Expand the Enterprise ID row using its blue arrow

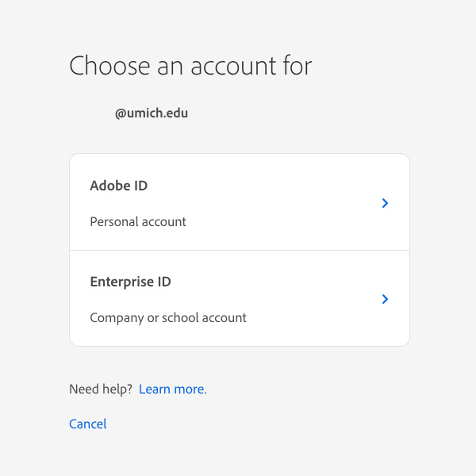click(x=385, y=299)
